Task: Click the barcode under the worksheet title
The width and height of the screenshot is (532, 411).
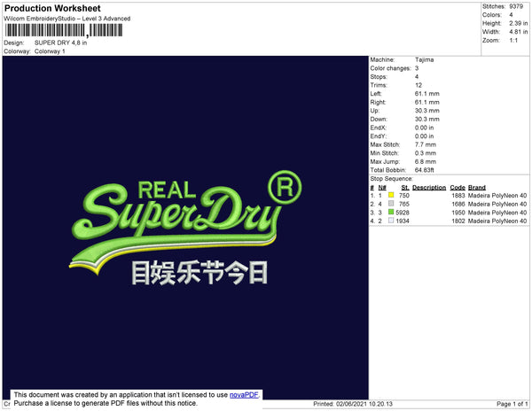Action: tap(64, 30)
